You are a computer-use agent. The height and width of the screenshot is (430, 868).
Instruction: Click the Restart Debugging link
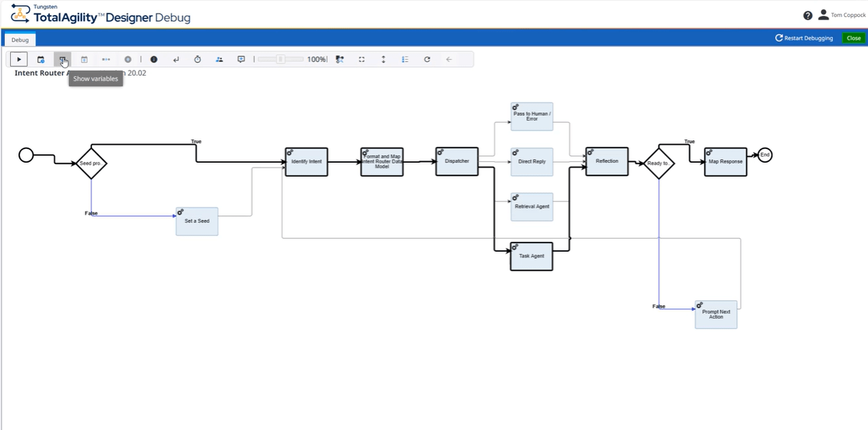coord(804,38)
